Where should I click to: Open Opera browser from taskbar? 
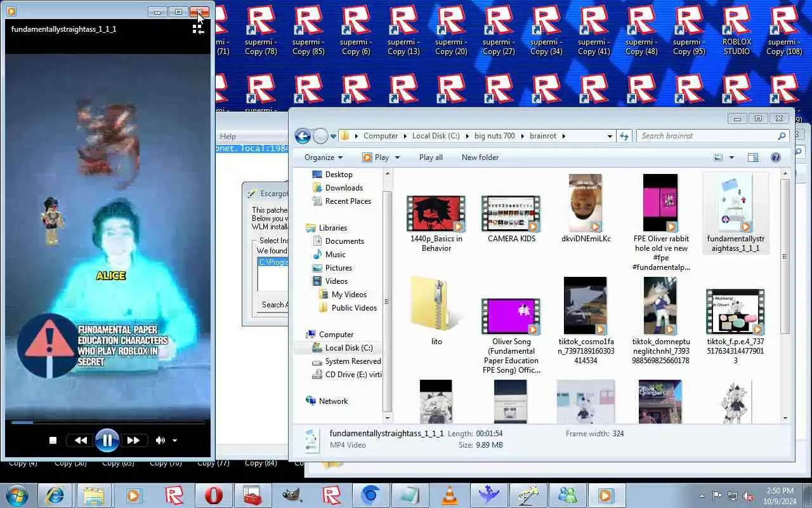pyautogui.click(x=214, y=495)
